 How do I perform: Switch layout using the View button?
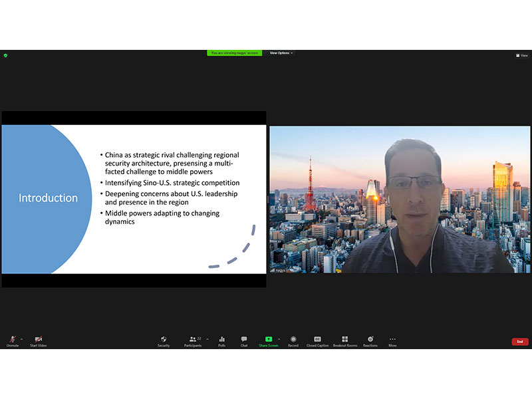pos(522,55)
